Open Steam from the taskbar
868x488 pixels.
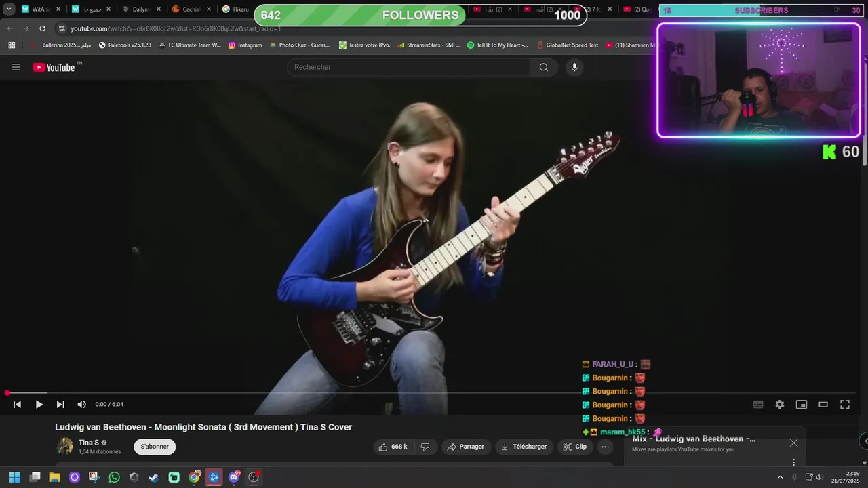[154, 477]
